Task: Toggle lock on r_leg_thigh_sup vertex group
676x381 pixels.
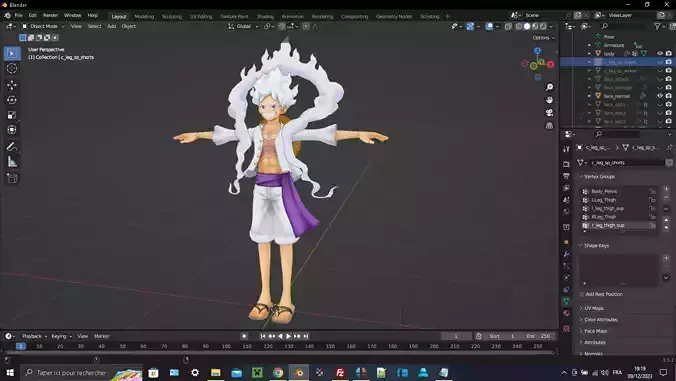Action: pyautogui.click(x=653, y=225)
